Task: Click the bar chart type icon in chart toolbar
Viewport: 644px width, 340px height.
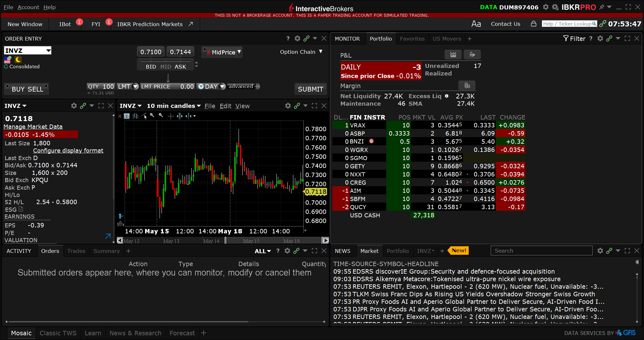Action: pyautogui.click(x=136, y=116)
